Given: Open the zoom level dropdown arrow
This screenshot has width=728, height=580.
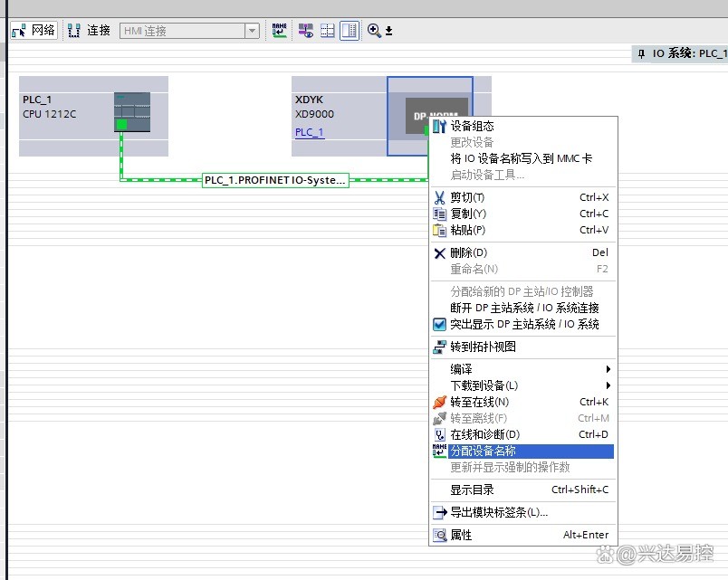Looking at the screenshot, I should 389,31.
